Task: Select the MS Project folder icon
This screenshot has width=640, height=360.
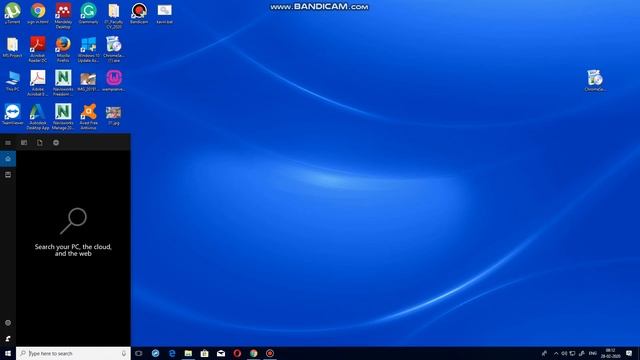Action: point(12,47)
